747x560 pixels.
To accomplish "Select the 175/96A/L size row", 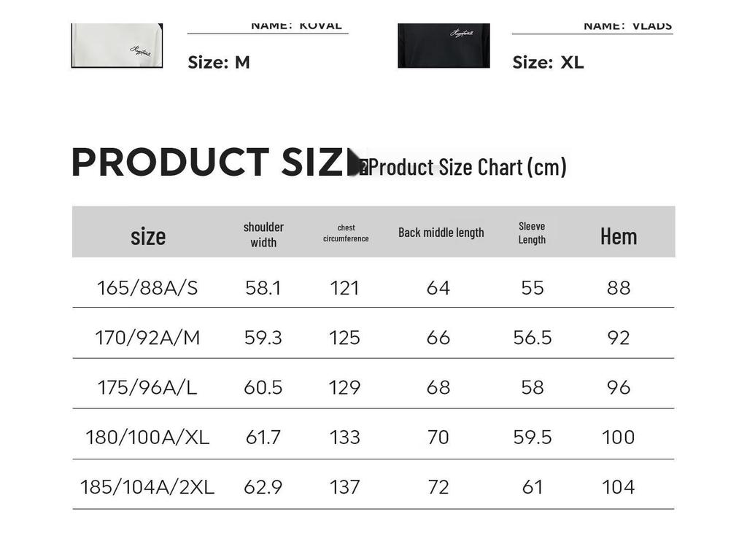I will coord(147,387).
